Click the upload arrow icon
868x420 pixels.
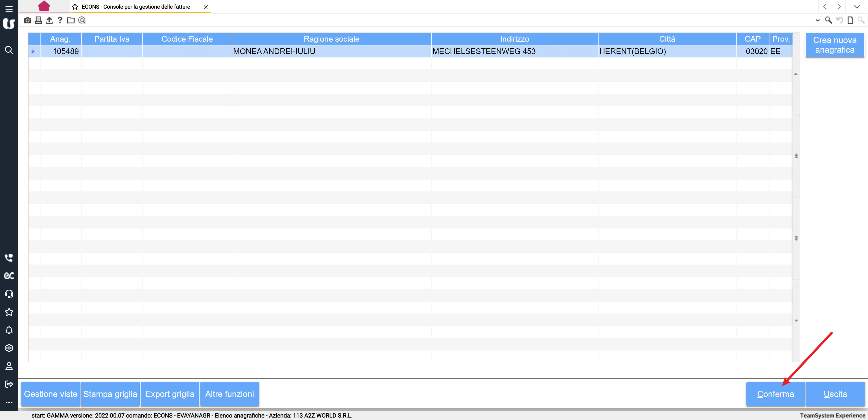pyautogui.click(x=49, y=20)
